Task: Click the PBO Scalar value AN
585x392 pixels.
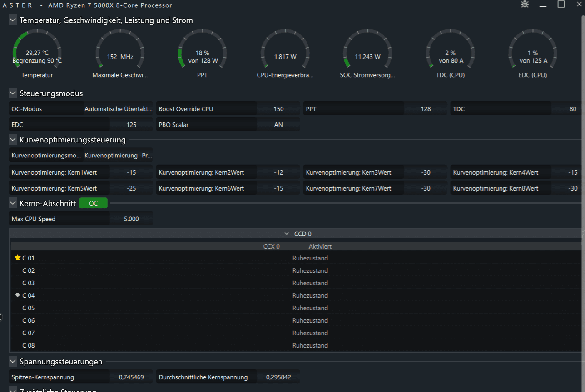Action: point(278,124)
